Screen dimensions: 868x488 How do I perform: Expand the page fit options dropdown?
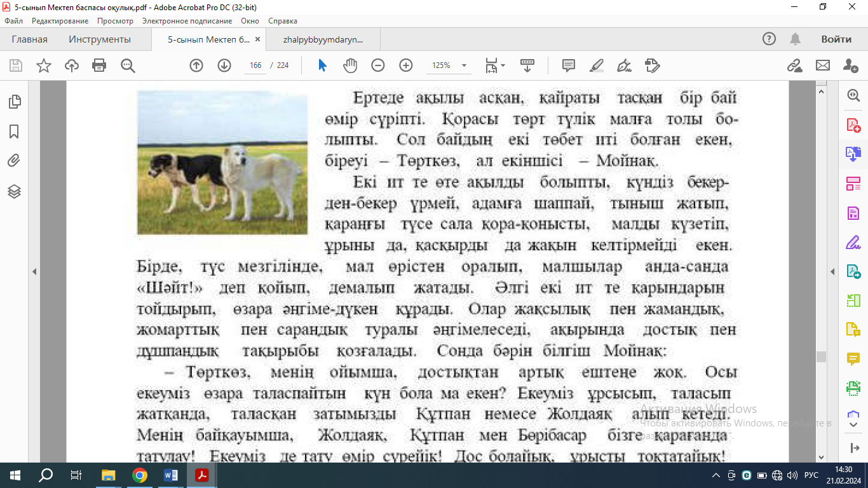pos(503,65)
